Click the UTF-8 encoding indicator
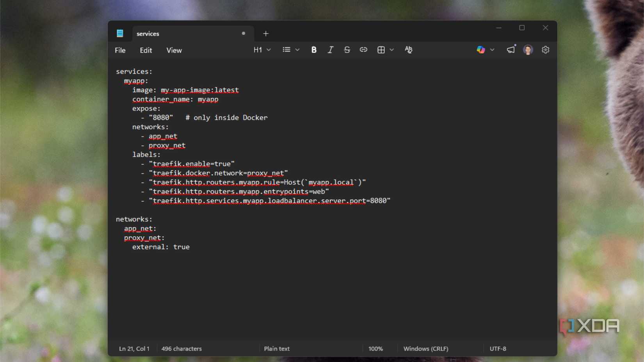Image resolution: width=644 pixels, height=362 pixels. (x=498, y=349)
